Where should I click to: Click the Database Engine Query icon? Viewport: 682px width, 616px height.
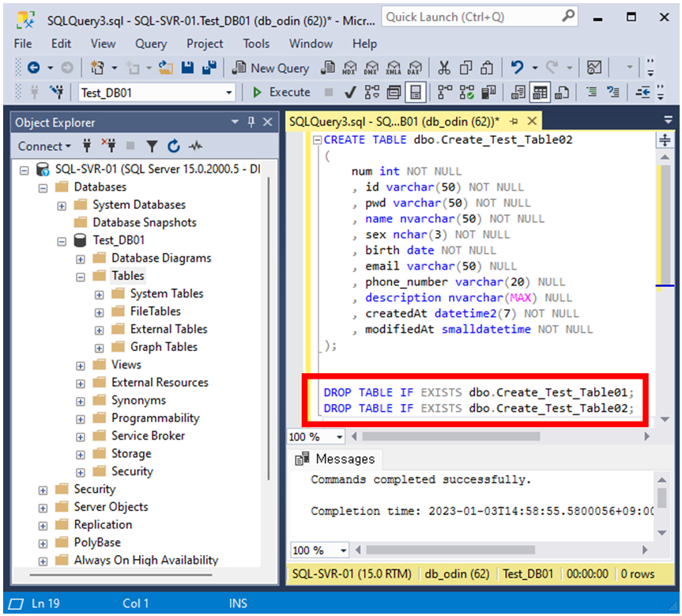pyautogui.click(x=328, y=67)
